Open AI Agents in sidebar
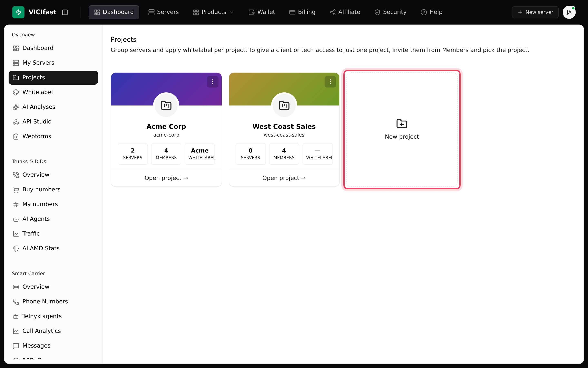The height and width of the screenshot is (368, 588). coord(53,219)
